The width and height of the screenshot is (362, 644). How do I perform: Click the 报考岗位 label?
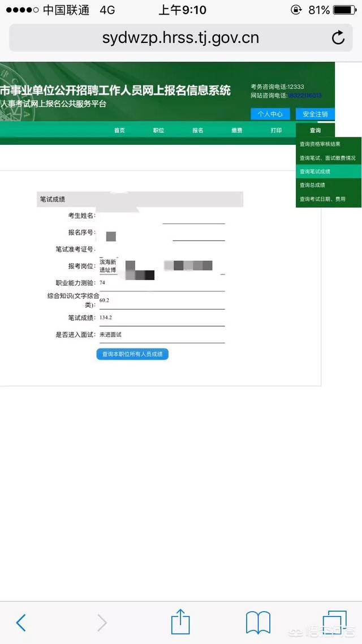click(x=81, y=266)
